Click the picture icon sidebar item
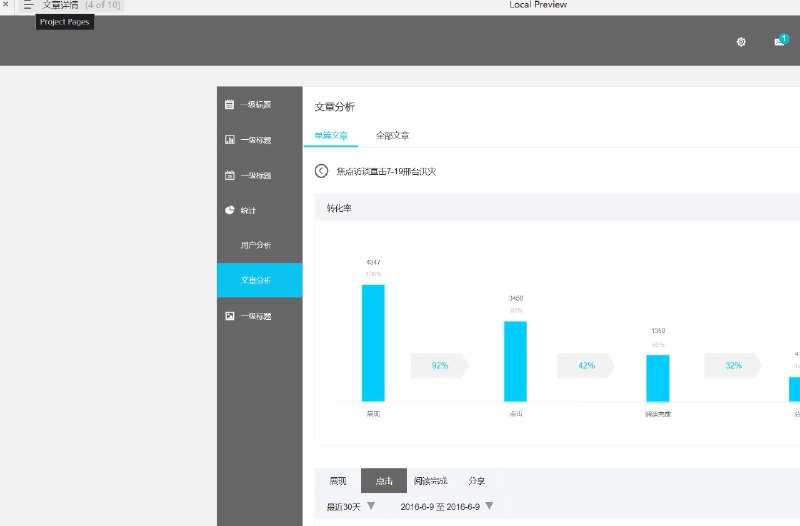 (x=230, y=316)
